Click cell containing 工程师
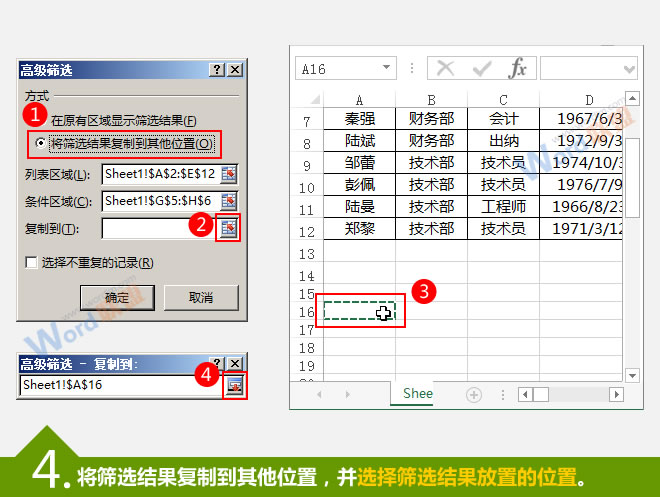This screenshot has height=497, width=660. click(x=503, y=206)
